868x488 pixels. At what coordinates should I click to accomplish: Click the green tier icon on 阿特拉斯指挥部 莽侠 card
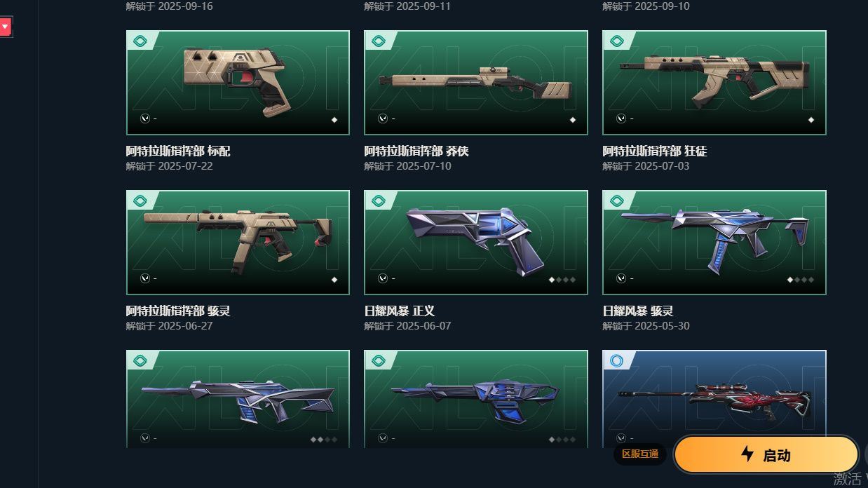click(x=378, y=41)
